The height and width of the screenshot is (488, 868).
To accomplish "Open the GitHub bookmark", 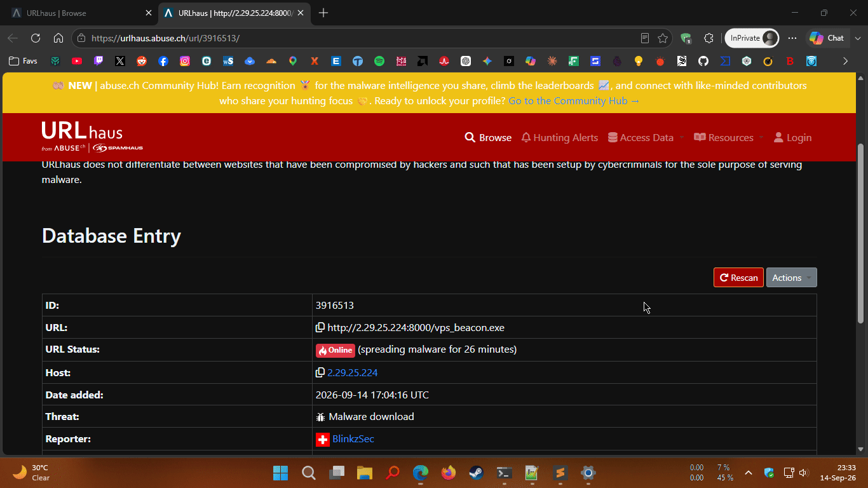I will point(703,61).
